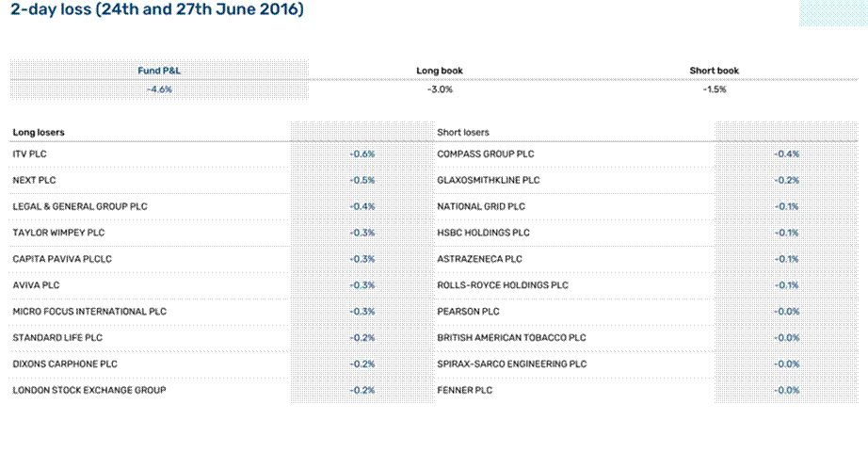This screenshot has height=469, width=868.
Task: Select Rolls-Royce's -0.1% value
Action: tap(787, 285)
